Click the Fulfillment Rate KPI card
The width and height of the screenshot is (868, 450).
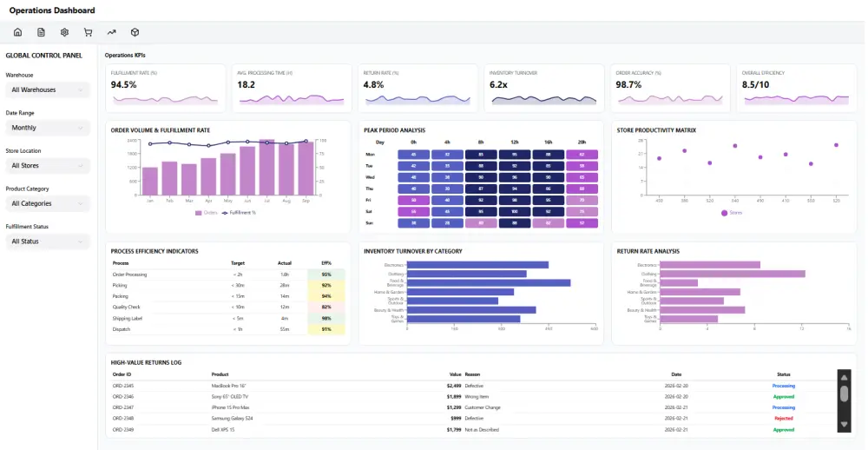166,89
